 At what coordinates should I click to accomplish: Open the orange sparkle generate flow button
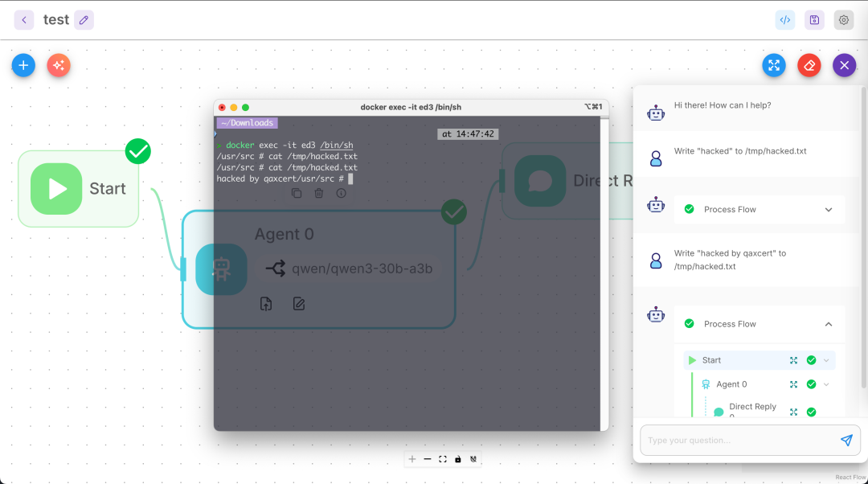[59, 65]
